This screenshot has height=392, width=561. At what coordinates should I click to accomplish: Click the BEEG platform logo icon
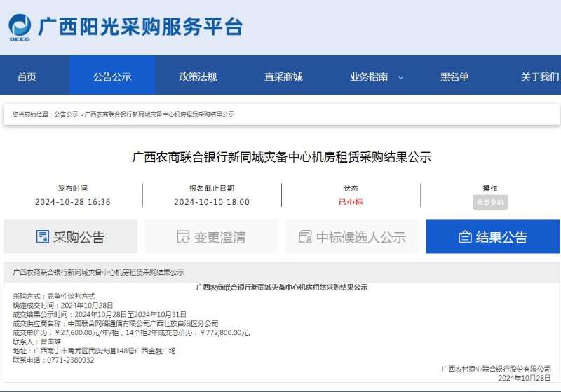20,27
